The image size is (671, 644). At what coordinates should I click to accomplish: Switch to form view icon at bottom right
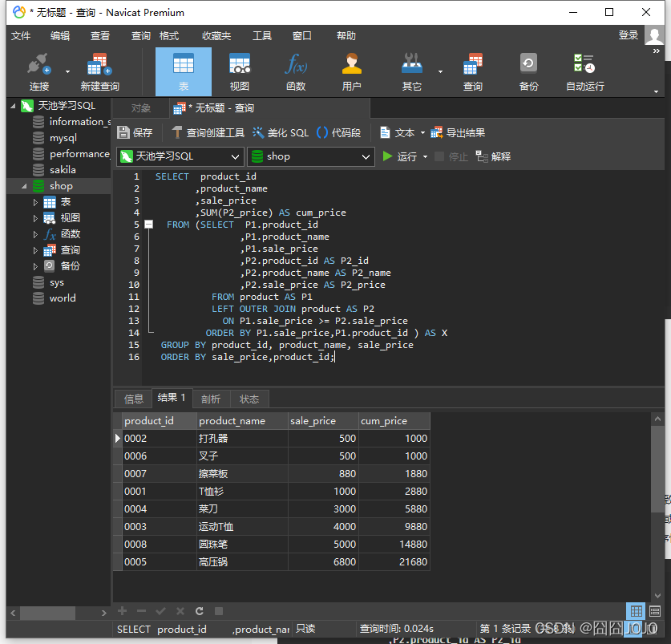coord(655,611)
